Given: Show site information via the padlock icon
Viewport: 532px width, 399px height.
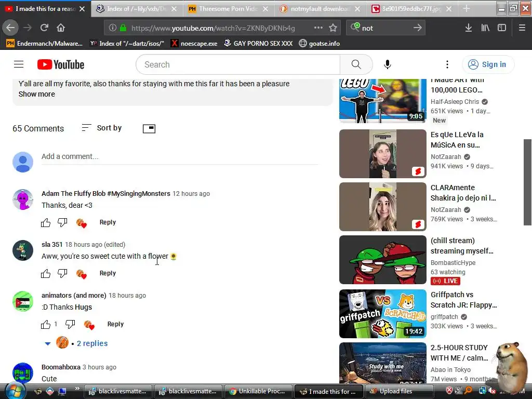Looking at the screenshot, I should [x=123, y=28].
